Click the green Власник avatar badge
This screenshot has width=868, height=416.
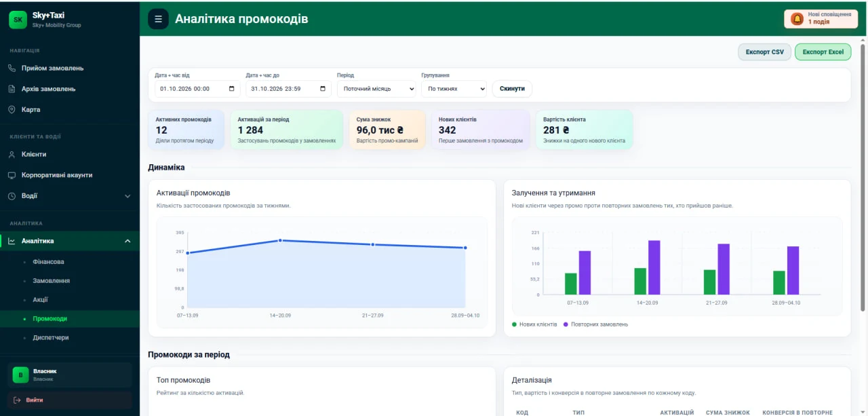(x=20, y=375)
